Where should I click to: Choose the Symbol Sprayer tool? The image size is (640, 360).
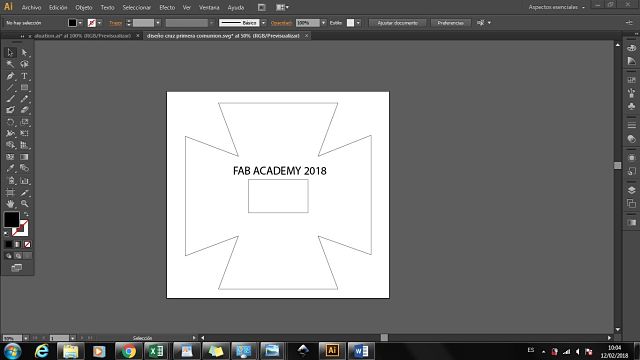(10, 180)
